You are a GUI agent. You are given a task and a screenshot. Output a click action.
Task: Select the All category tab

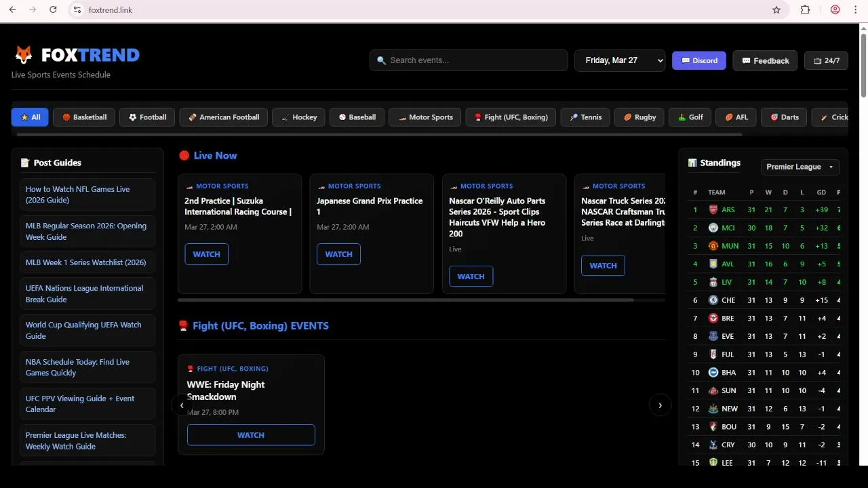(x=30, y=117)
